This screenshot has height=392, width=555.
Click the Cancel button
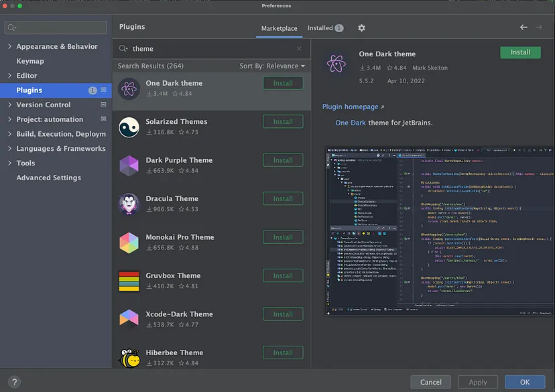(x=431, y=382)
